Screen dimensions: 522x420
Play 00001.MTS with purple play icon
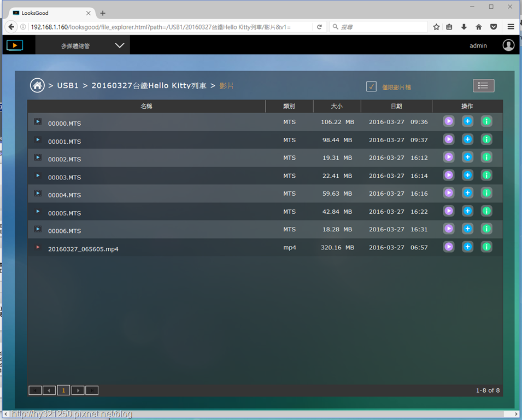[449, 139]
